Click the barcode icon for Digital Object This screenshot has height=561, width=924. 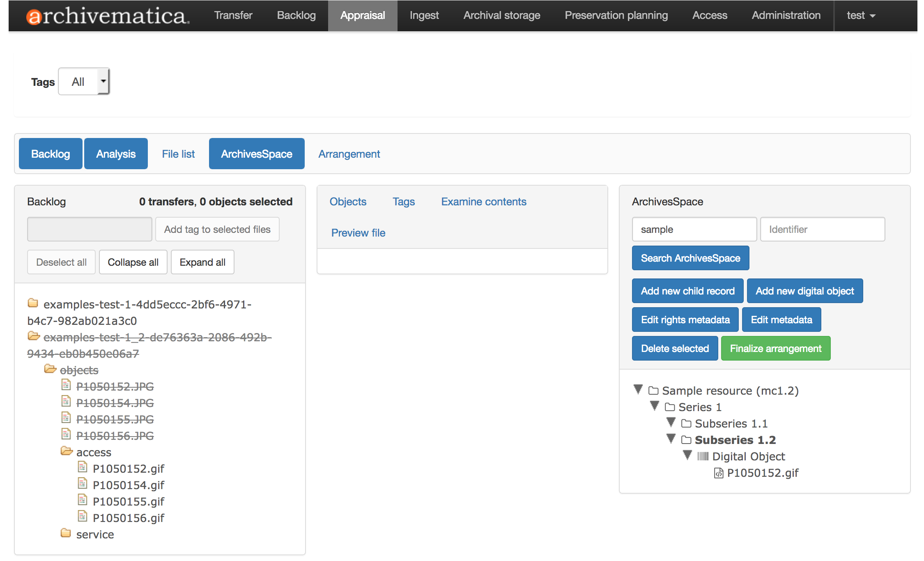pos(703,456)
